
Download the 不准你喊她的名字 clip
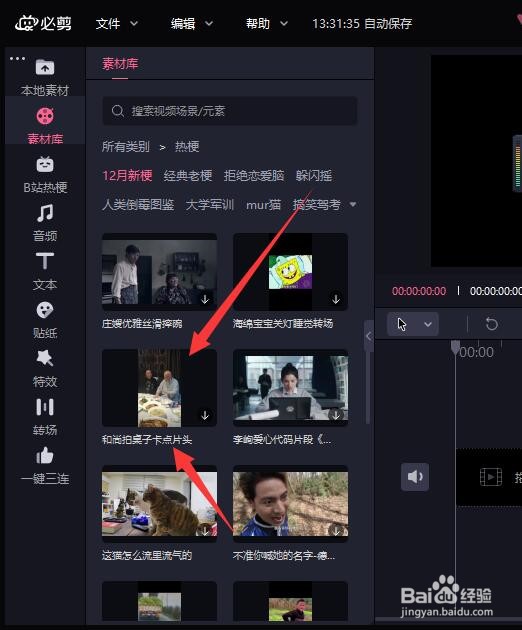tap(336, 531)
